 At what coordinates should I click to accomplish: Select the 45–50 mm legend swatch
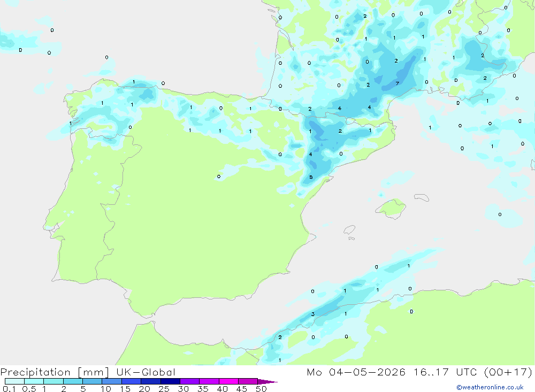[x=248, y=381]
